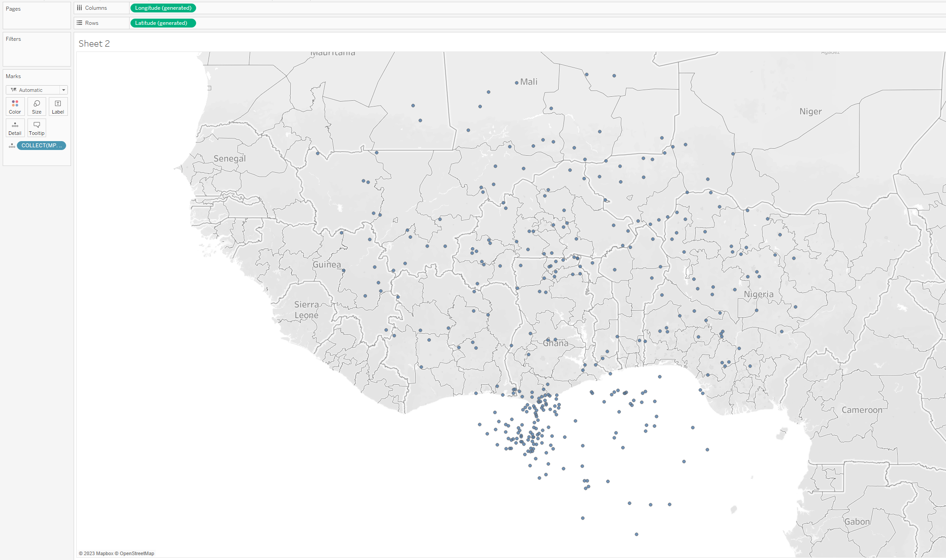
Task: Open the Tooltip marks editor
Action: (36, 128)
